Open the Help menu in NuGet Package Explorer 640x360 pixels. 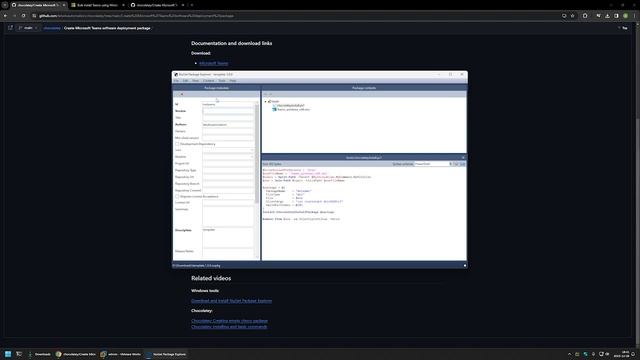click(x=233, y=81)
